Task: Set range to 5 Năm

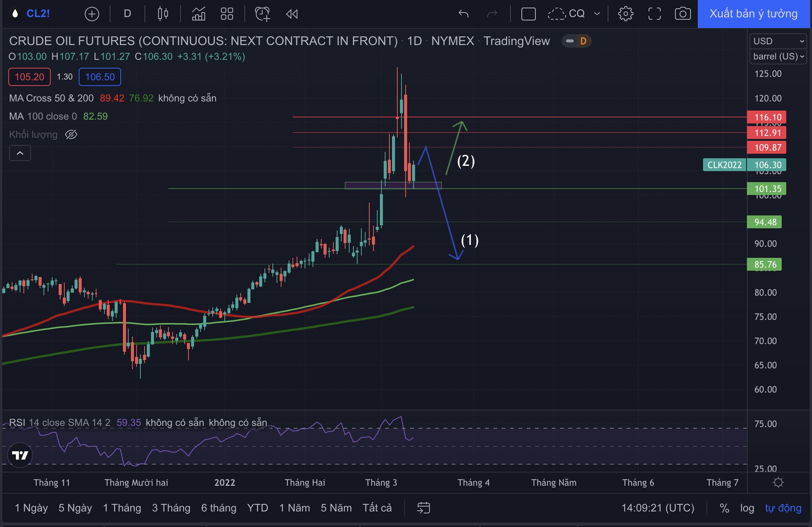Action: (x=336, y=508)
